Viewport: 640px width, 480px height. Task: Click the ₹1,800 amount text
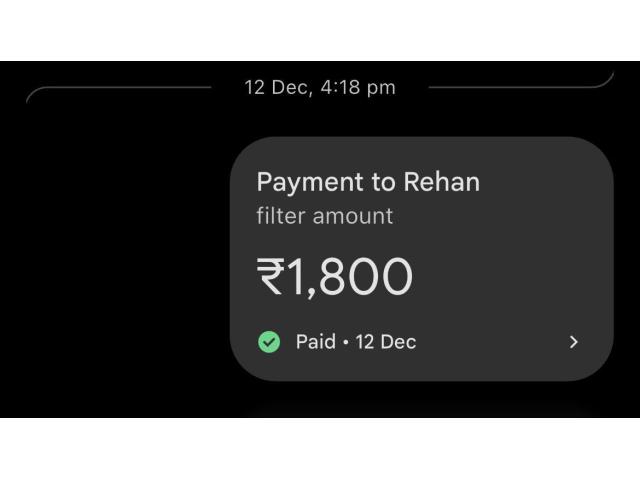[x=335, y=277]
